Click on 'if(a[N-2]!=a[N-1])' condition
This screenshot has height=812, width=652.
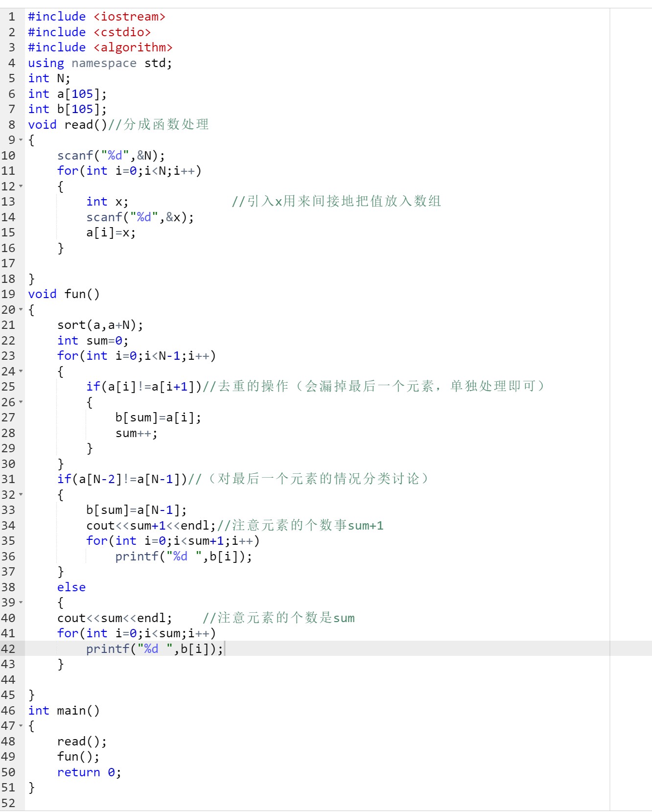[122, 479]
